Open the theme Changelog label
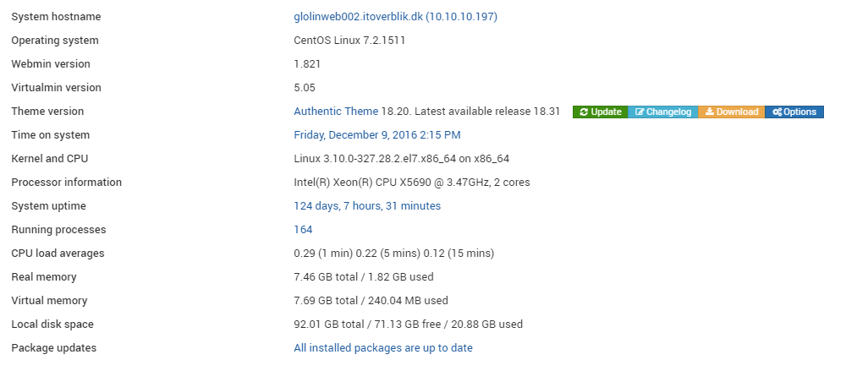Screen dimensions: 868x371 pos(668,112)
